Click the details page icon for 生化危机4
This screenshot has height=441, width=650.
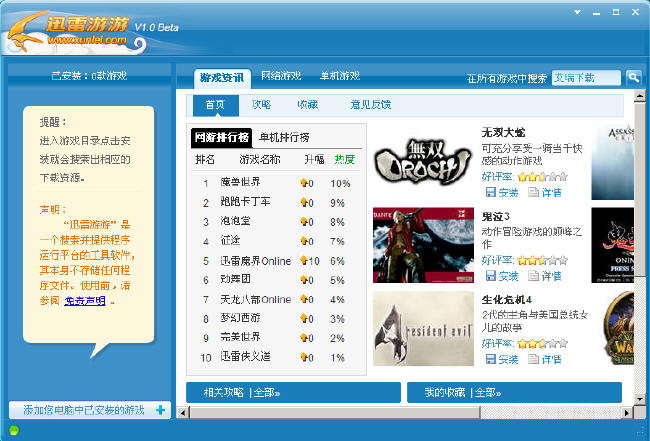tap(534, 359)
